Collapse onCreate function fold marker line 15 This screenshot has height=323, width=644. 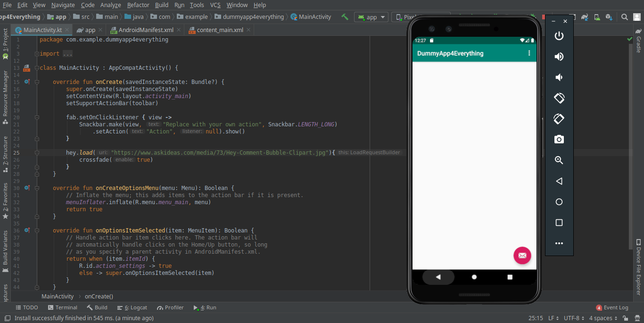tap(37, 82)
